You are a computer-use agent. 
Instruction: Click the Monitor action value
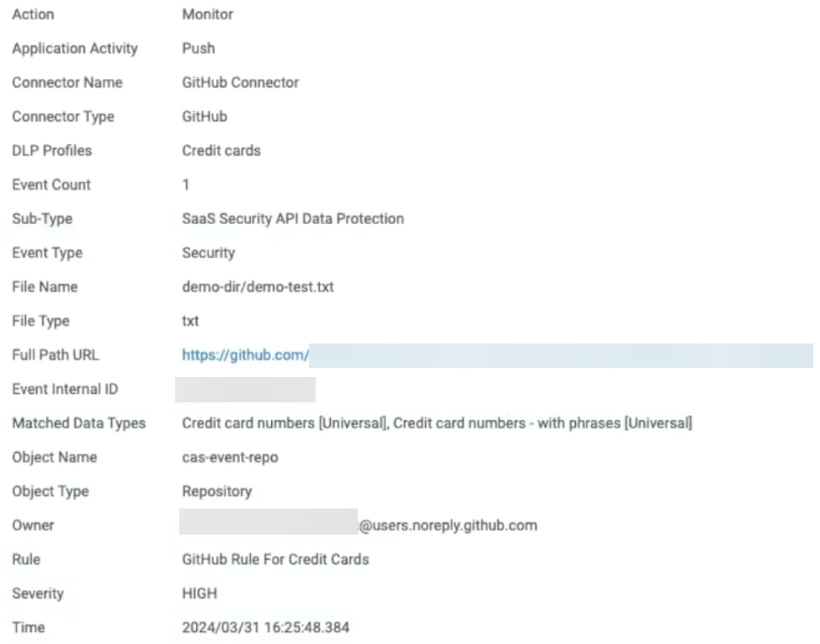click(x=208, y=14)
